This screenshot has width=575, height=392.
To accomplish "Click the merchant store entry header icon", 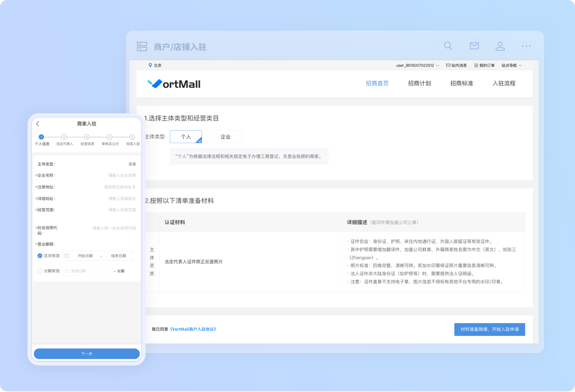I will (142, 47).
